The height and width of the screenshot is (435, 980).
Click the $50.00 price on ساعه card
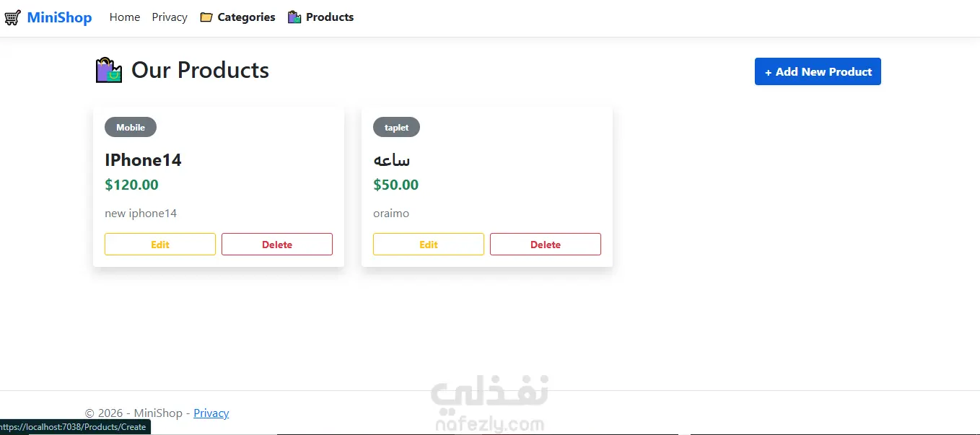tap(395, 185)
